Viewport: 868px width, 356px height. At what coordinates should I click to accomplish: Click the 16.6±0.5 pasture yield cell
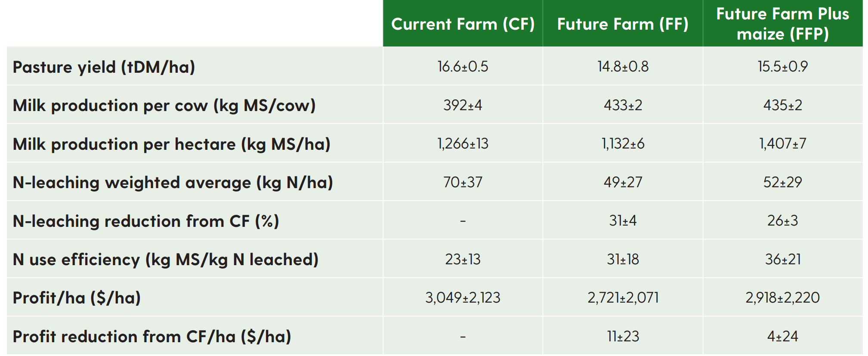point(463,66)
